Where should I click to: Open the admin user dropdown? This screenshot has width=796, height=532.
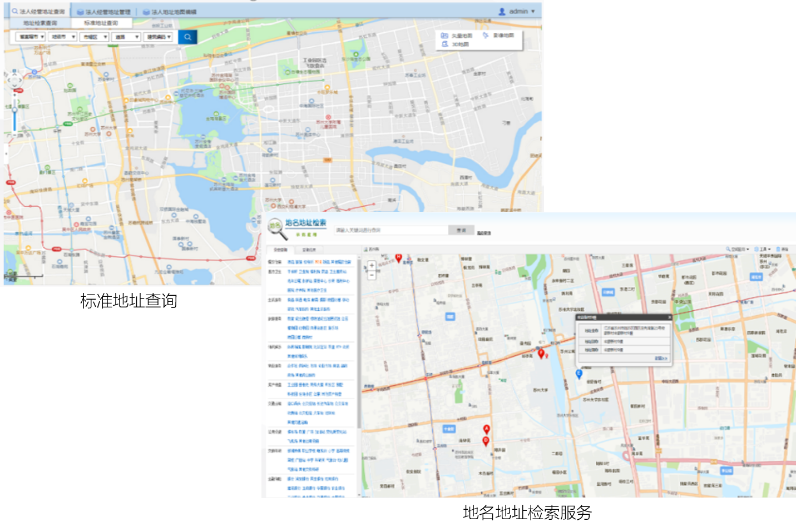[517, 11]
